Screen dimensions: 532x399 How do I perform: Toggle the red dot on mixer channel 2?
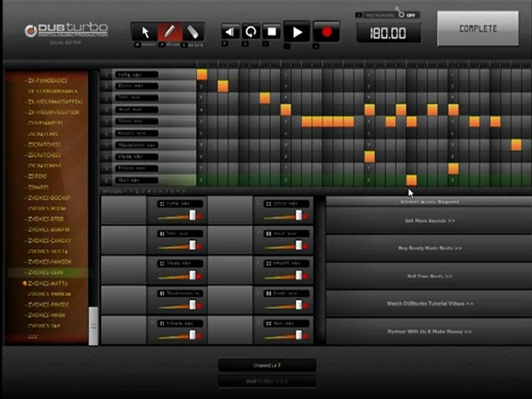[x=306, y=217]
